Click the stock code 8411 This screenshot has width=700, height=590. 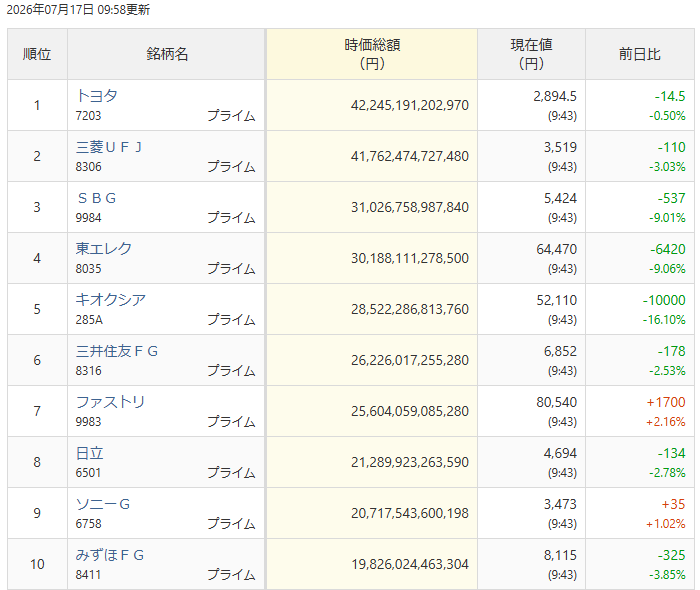(88, 574)
